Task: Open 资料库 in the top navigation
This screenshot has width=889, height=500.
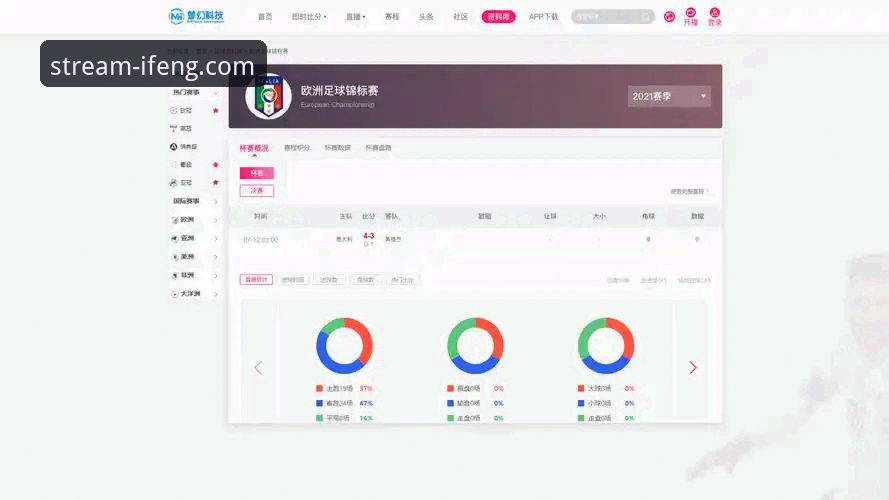Action: 498,17
